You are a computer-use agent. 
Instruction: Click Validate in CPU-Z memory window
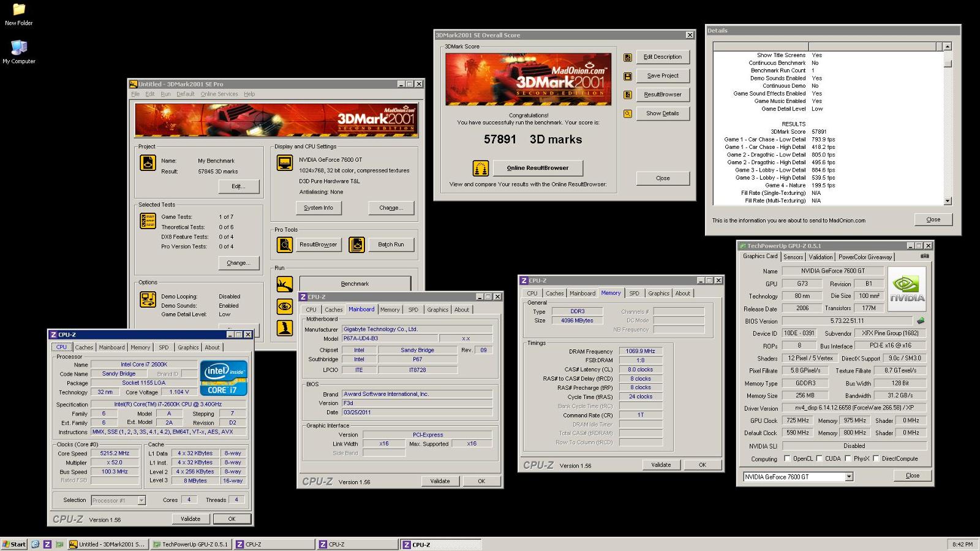click(x=661, y=465)
